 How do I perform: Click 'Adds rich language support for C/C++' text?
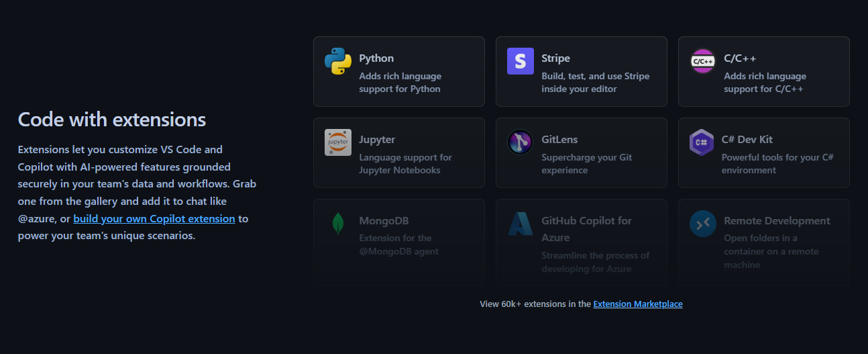tap(765, 83)
